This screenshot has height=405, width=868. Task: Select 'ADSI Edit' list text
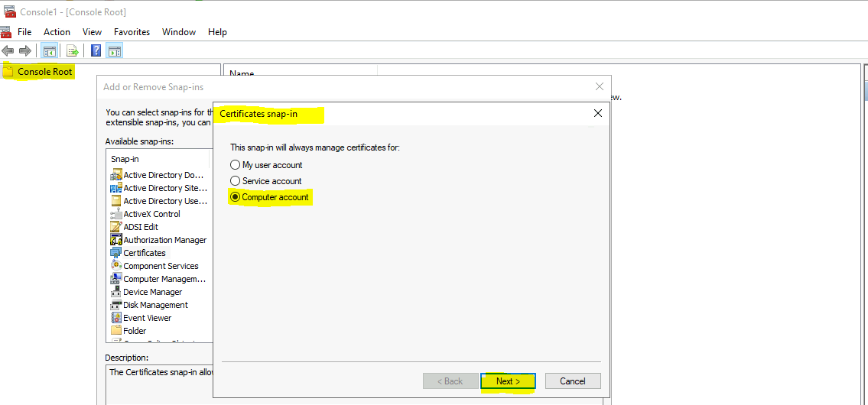(141, 227)
